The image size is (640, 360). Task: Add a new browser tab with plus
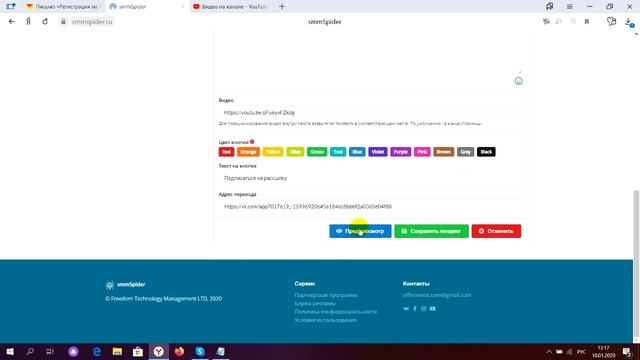[x=282, y=7]
